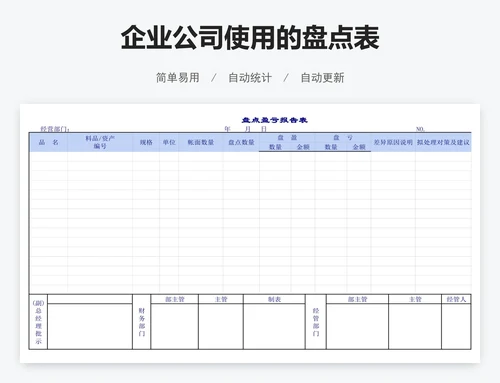Viewport: 500px width, 383px height.
Task: Click the empty signature box under 制表
Action: tap(274, 326)
